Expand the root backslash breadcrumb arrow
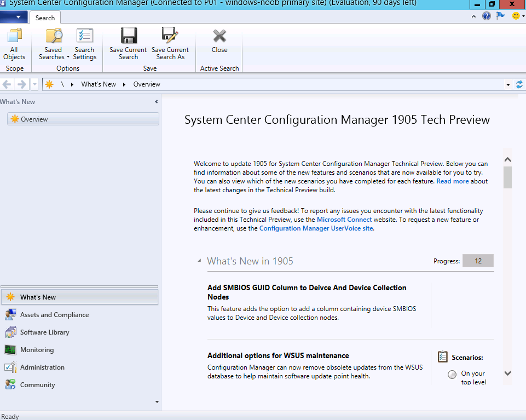Image resolution: width=526 pixels, height=420 pixels. click(72, 85)
